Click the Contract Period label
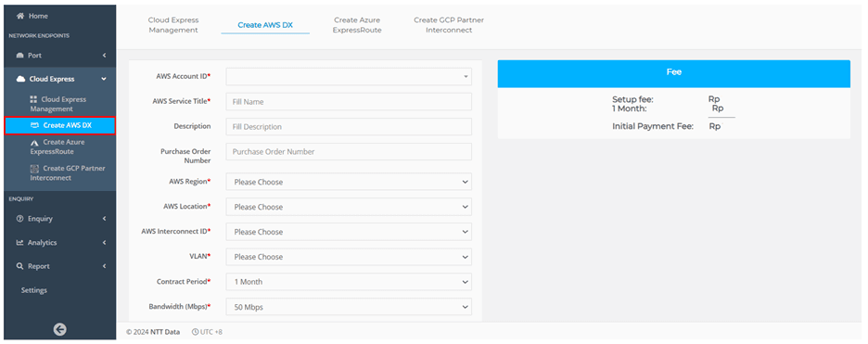This screenshot has width=868, height=344. 184,282
